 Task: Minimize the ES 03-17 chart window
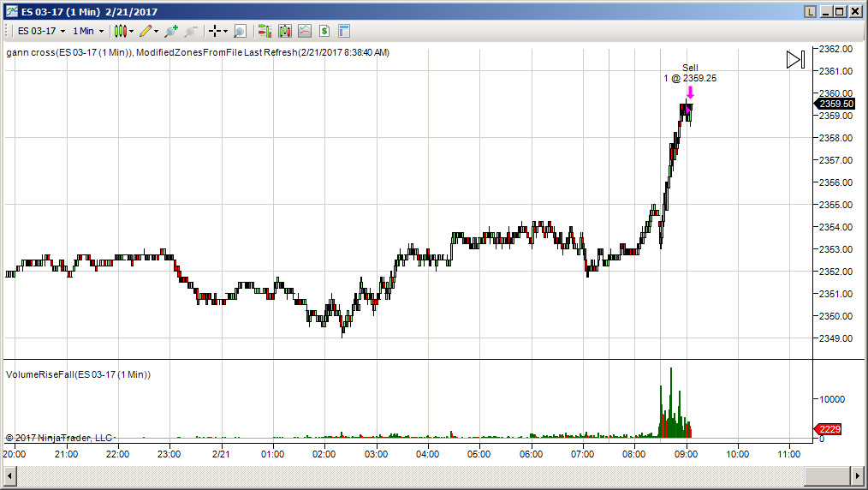(826, 12)
